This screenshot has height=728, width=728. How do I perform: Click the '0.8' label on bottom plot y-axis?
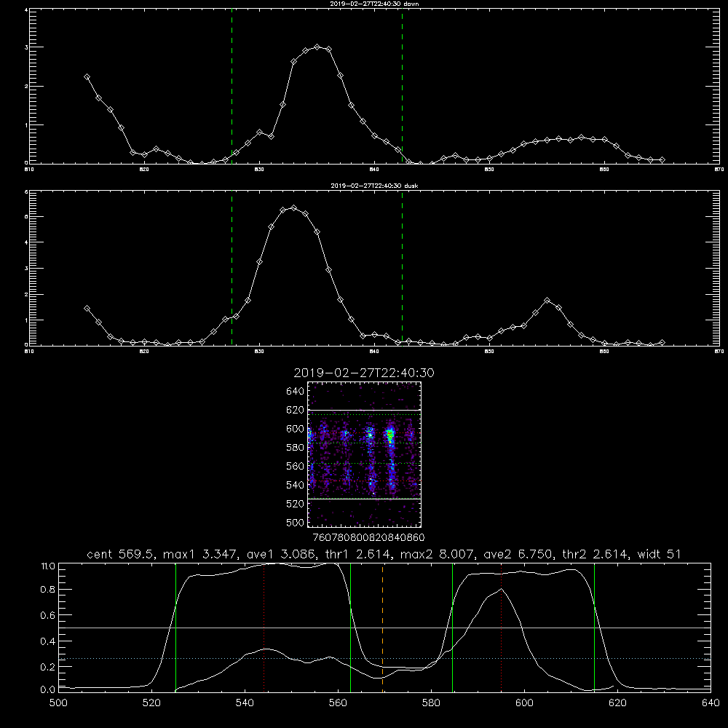coord(47,590)
